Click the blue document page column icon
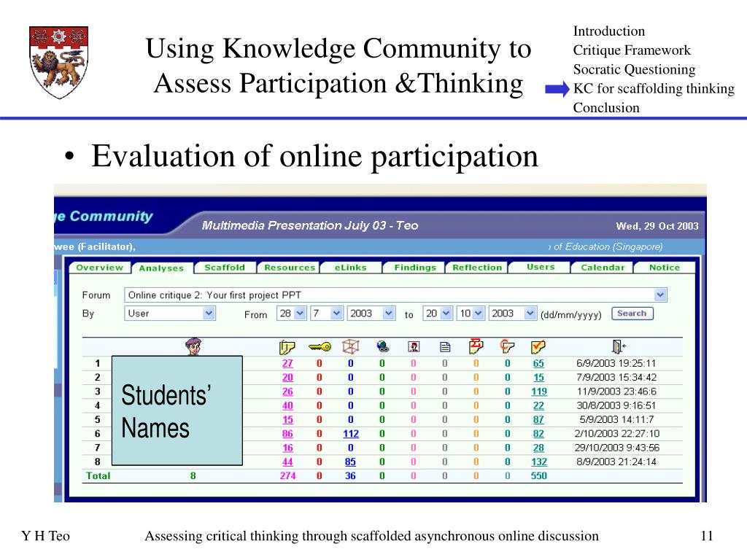Image resolution: width=747 pixels, height=560 pixels. coord(445,346)
